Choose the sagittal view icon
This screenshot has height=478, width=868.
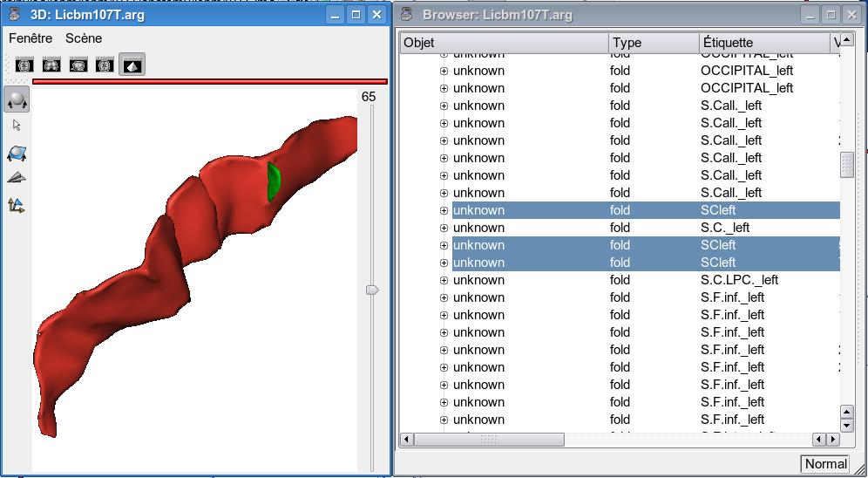pyautogui.click(x=78, y=65)
